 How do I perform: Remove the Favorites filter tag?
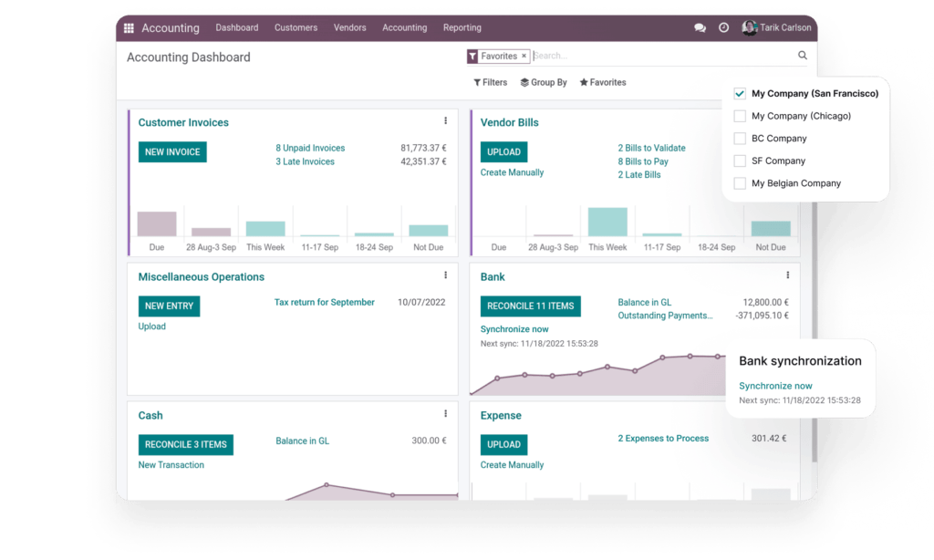point(524,56)
